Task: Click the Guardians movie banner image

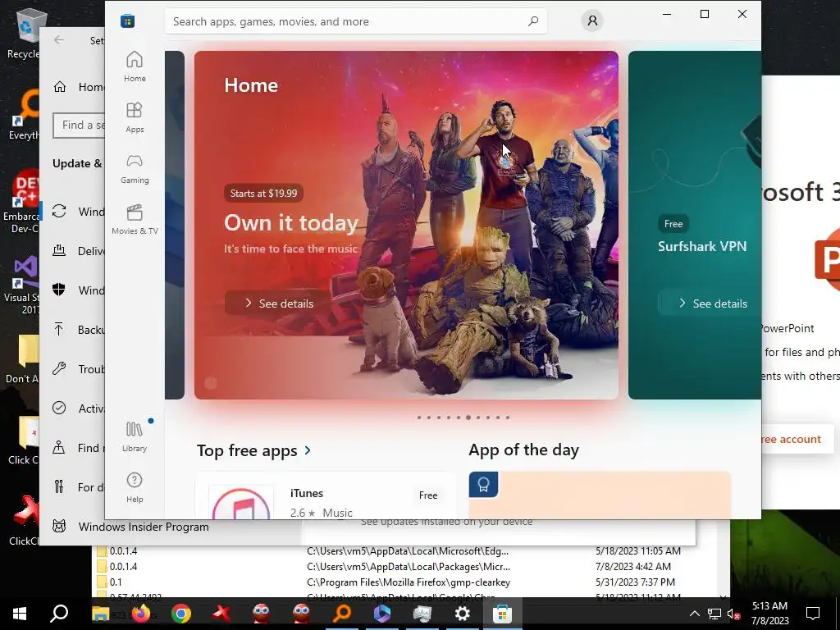Action: click(406, 225)
